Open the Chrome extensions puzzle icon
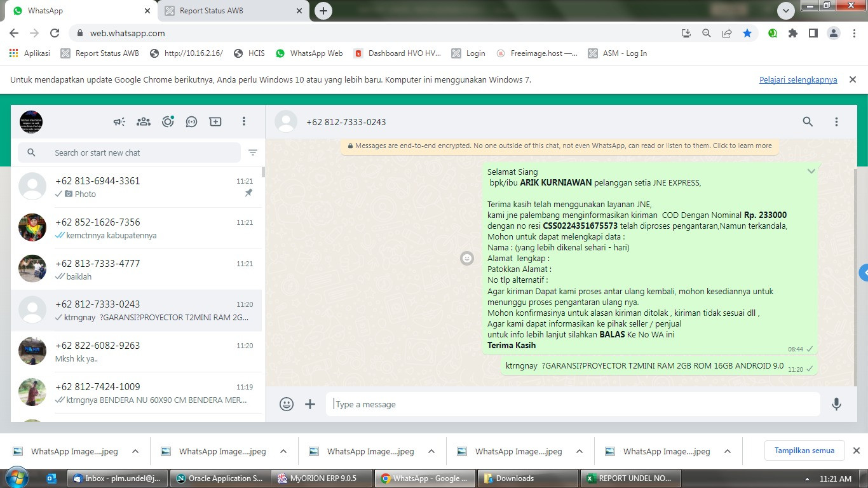Image resolution: width=868 pixels, height=488 pixels. coord(793,33)
